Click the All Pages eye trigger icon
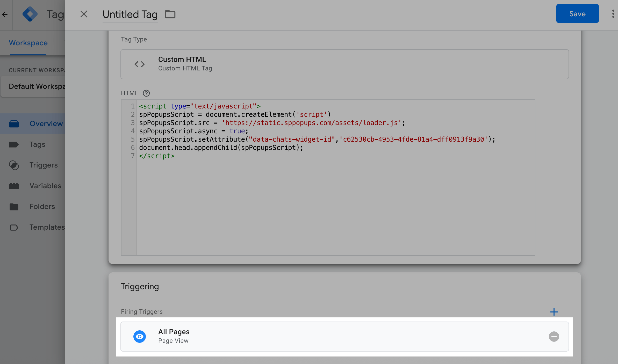The width and height of the screenshot is (618, 364). pos(140,337)
